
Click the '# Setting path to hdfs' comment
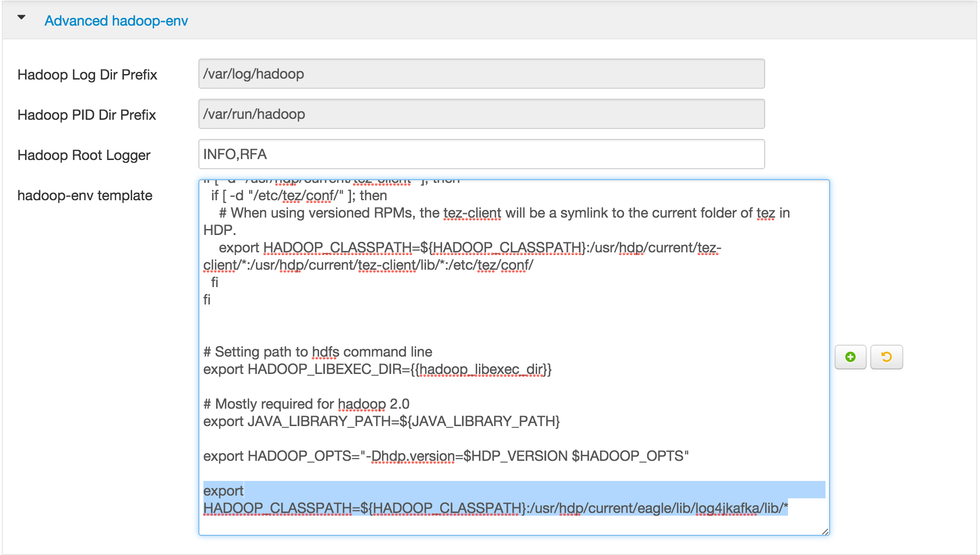click(x=318, y=352)
